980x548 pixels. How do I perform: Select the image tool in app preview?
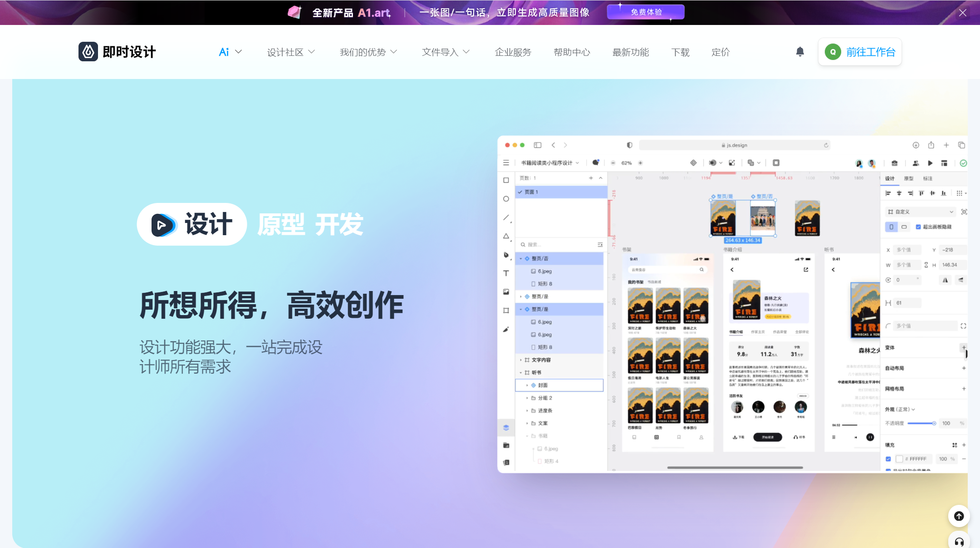click(x=506, y=292)
